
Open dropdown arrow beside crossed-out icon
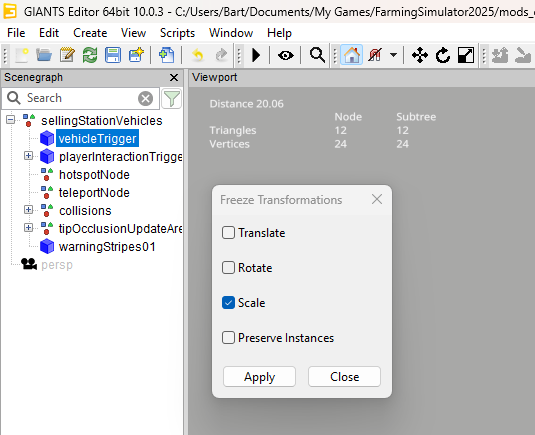pos(393,55)
